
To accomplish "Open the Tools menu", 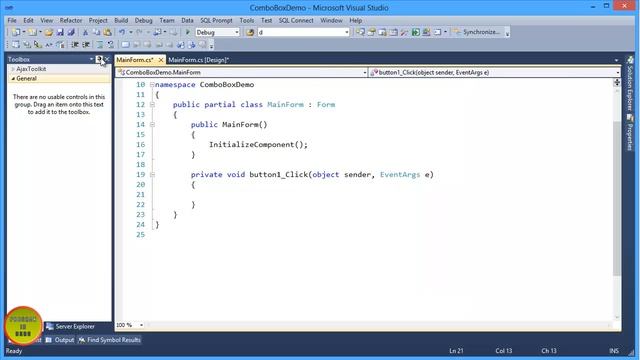I will [x=247, y=20].
